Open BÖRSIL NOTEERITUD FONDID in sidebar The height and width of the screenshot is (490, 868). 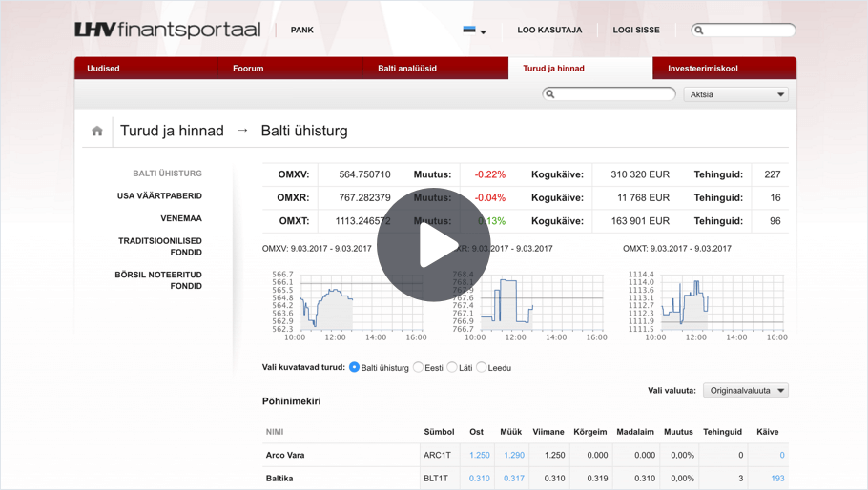(158, 280)
